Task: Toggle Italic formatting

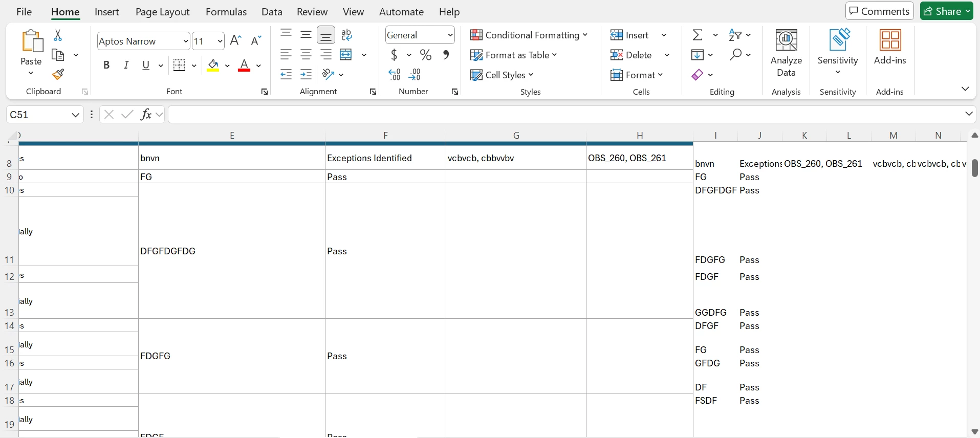Action: tap(126, 65)
